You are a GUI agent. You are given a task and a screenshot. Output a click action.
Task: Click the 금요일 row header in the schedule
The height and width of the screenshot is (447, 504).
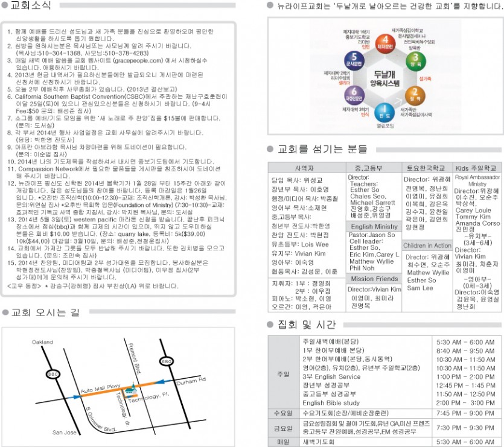(x=283, y=428)
